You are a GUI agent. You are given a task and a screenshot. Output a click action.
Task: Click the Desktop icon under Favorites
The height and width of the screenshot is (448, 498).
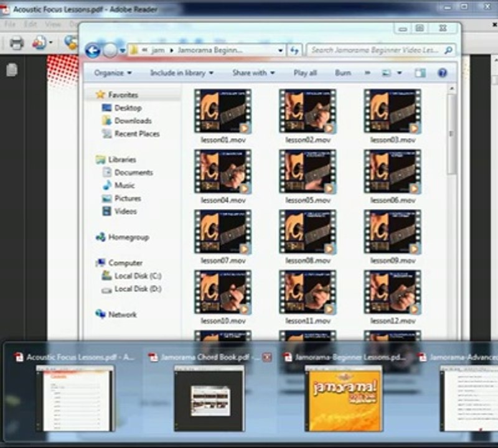click(106, 108)
